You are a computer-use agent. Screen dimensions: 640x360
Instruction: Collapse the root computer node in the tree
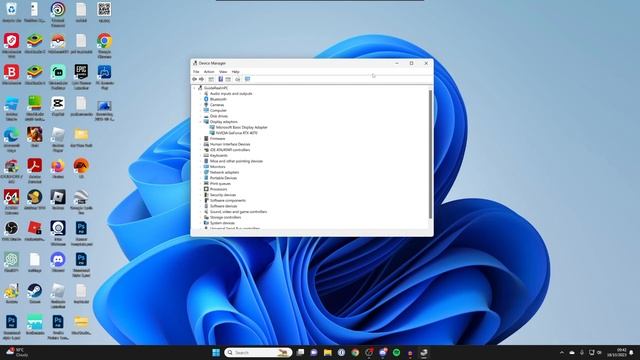point(195,88)
